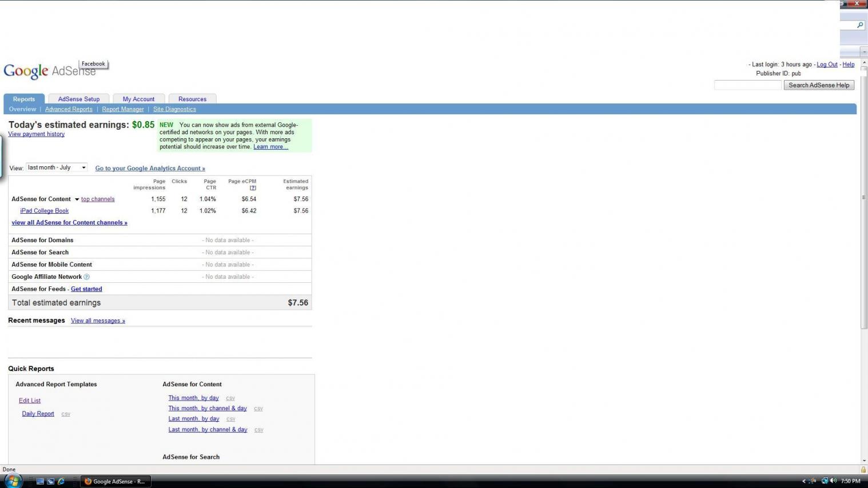
Task: Click the Page CTR value 1.04%
Action: point(208,199)
